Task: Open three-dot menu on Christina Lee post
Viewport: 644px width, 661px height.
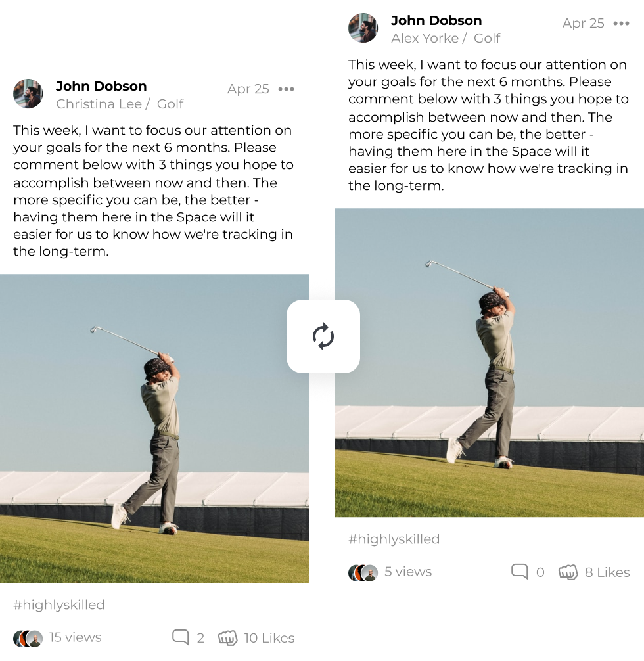Action: pyautogui.click(x=286, y=89)
